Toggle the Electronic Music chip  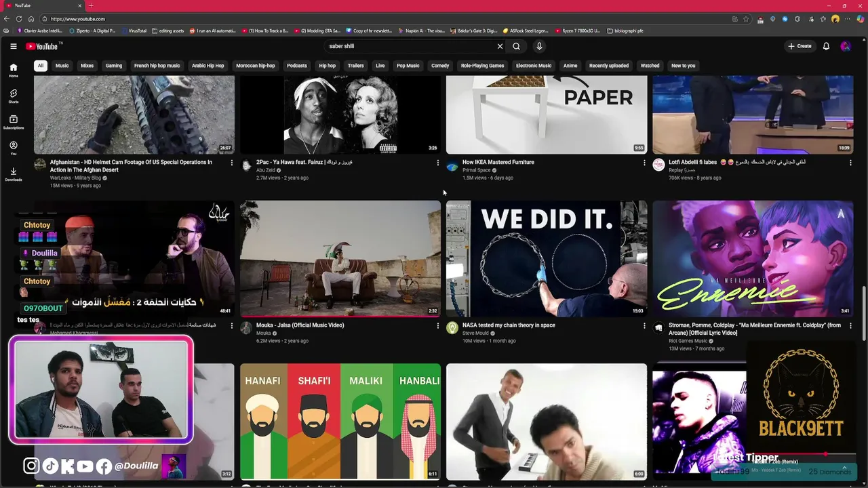(x=534, y=66)
